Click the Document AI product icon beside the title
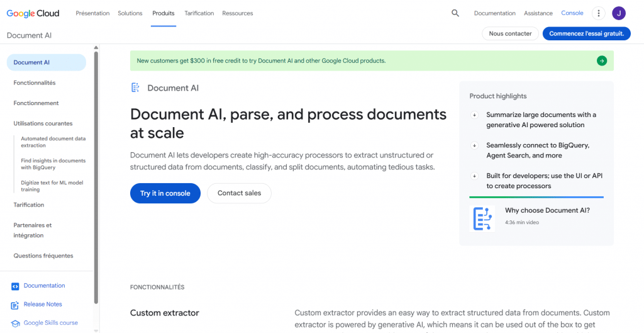The width and height of the screenshot is (644, 333). click(x=135, y=87)
